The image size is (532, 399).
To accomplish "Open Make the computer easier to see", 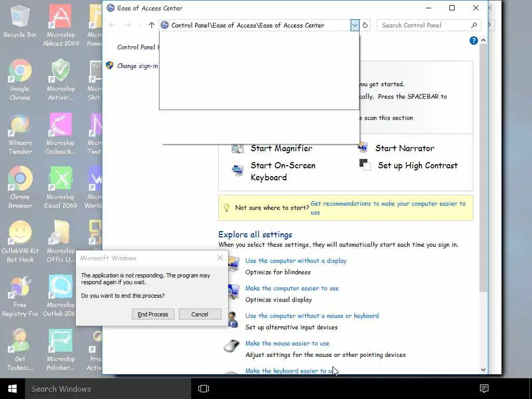I will (292, 288).
